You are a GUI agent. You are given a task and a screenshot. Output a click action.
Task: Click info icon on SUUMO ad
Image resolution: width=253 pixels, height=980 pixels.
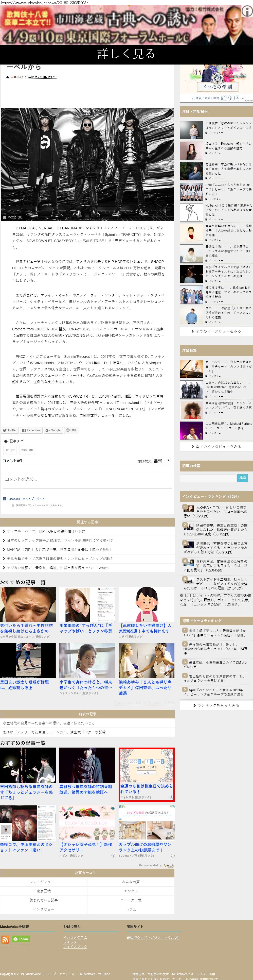pyautogui.click(x=172, y=856)
